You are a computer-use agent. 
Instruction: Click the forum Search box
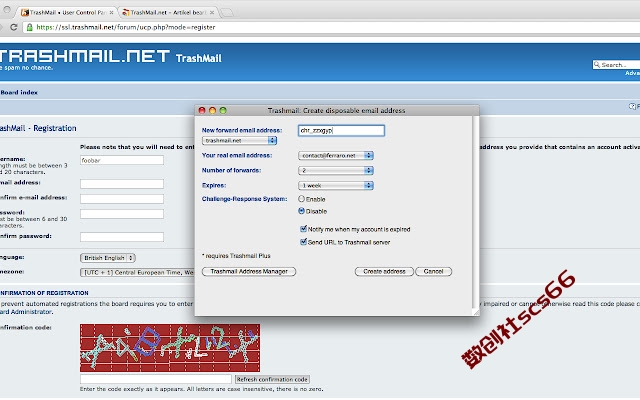pyautogui.click(x=616, y=65)
